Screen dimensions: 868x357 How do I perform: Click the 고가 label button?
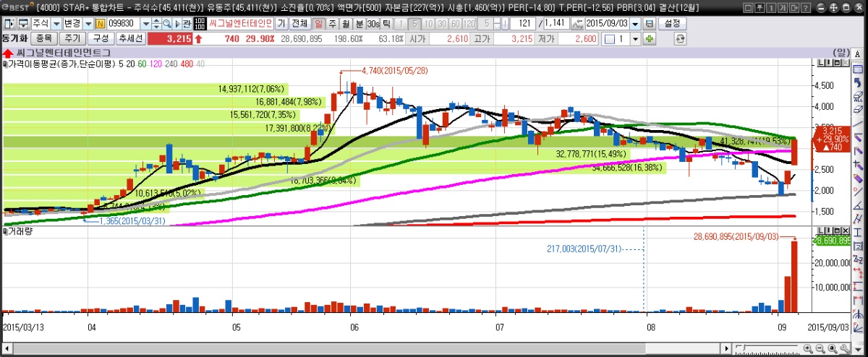click(482, 39)
